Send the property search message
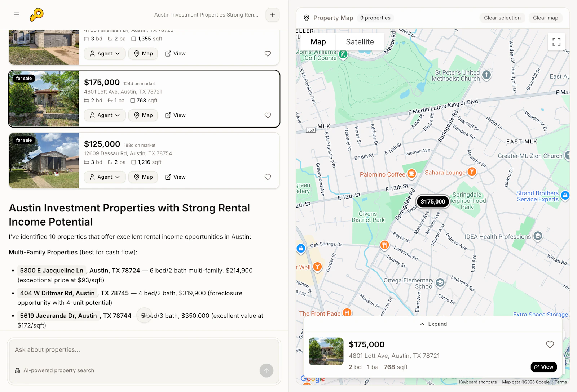The width and height of the screenshot is (577, 392). click(x=267, y=370)
